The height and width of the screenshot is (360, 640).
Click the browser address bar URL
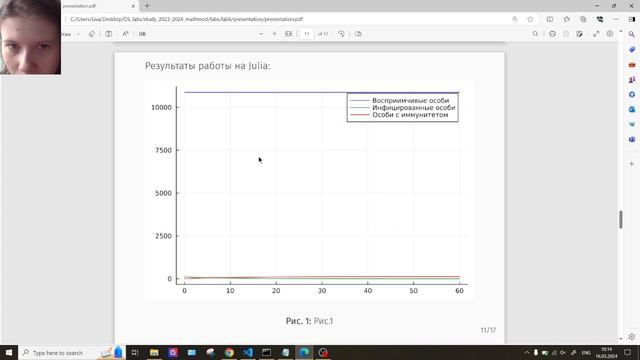[187, 19]
